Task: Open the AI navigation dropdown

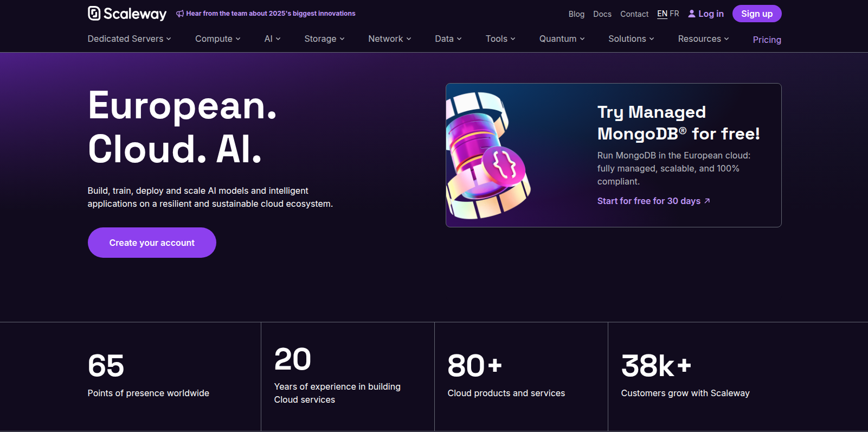Action: 272,39
